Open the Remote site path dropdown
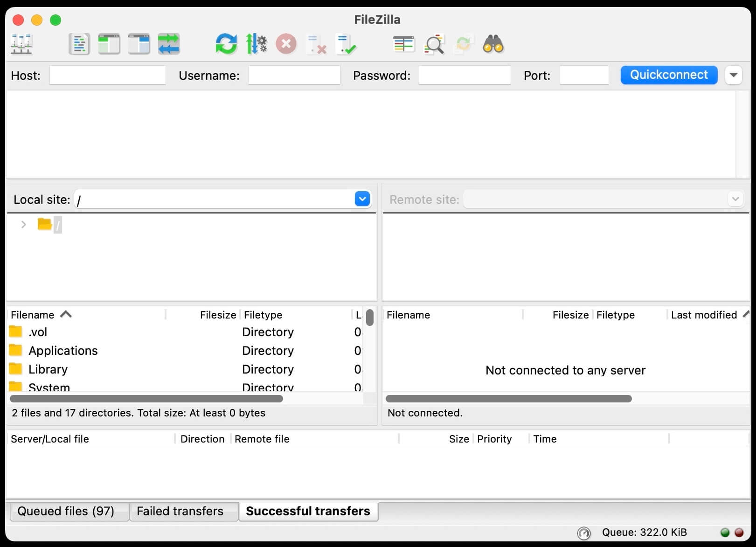Screen dimensions: 756x547 [735, 199]
